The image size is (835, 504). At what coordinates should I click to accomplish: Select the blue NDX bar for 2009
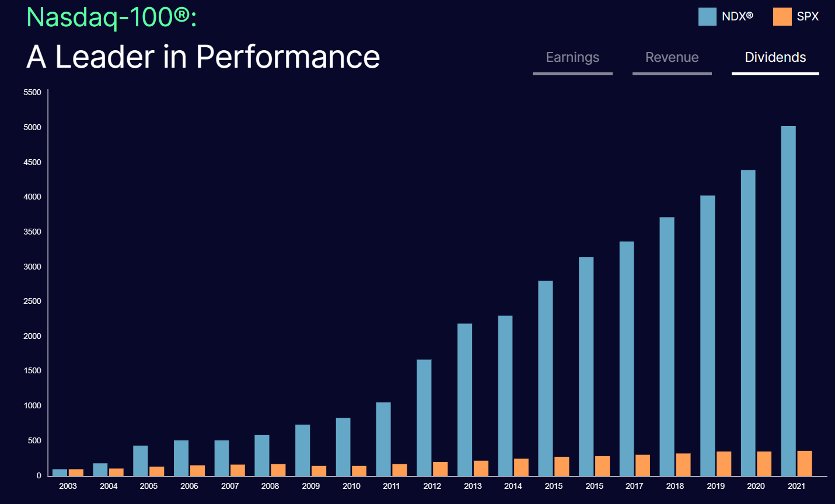(x=302, y=450)
